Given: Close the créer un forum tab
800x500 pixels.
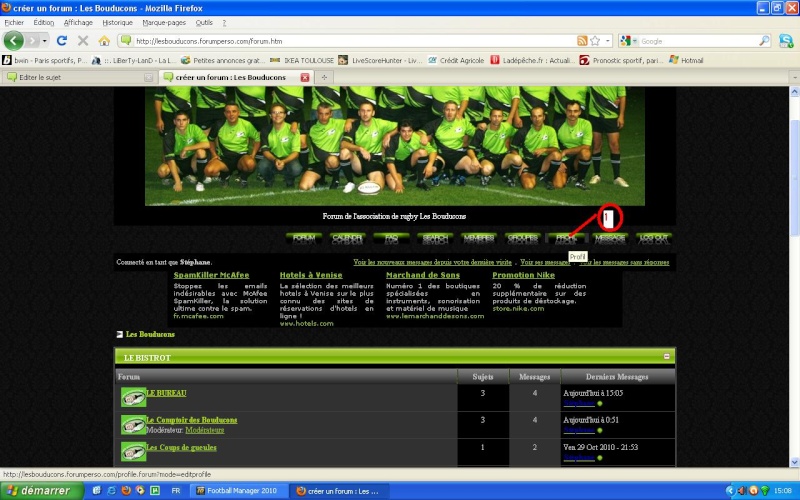Looking at the screenshot, I should click(305, 78).
